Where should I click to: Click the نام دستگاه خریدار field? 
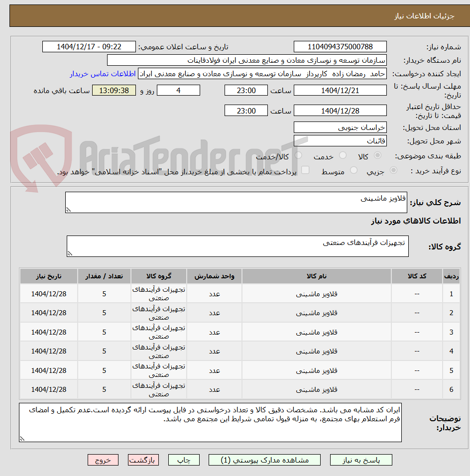[x=247, y=60]
